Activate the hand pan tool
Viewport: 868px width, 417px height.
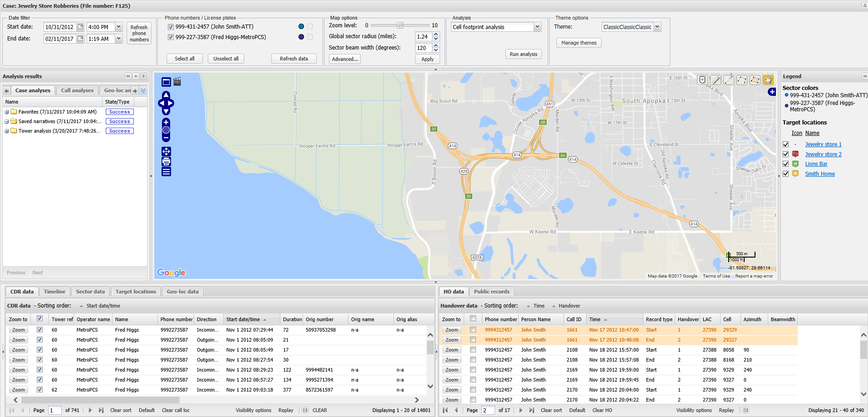click(x=768, y=80)
